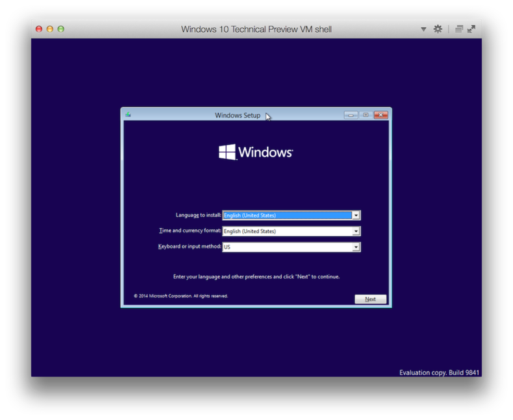513x420 pixels.
Task: Open the VM settings gear icon
Action: (438, 29)
